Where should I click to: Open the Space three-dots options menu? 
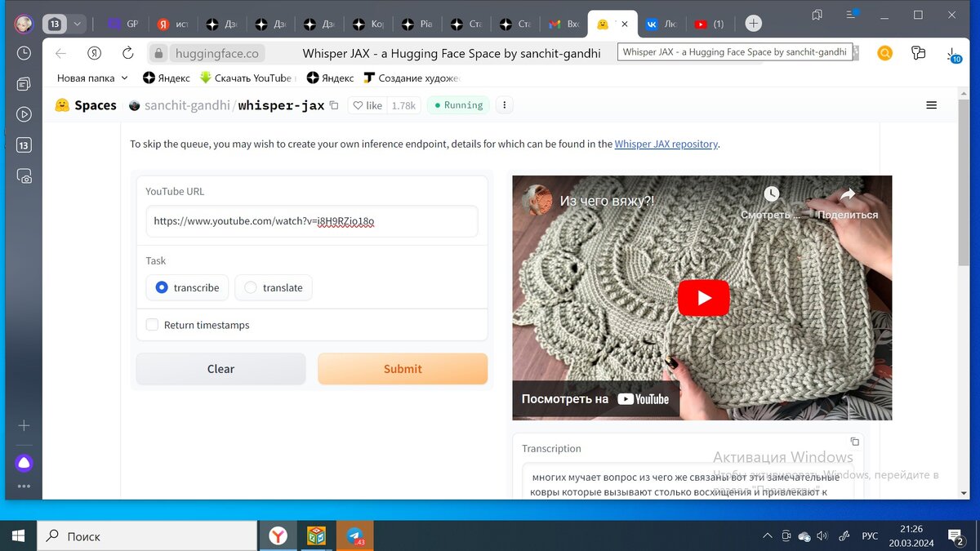coord(505,105)
